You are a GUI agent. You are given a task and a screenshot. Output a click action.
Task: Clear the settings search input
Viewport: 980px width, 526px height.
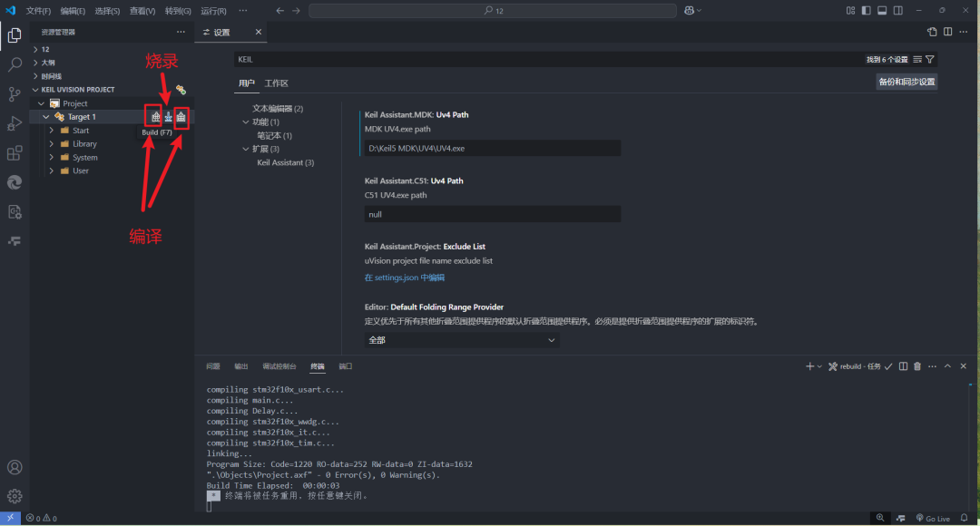pyautogui.click(x=917, y=59)
